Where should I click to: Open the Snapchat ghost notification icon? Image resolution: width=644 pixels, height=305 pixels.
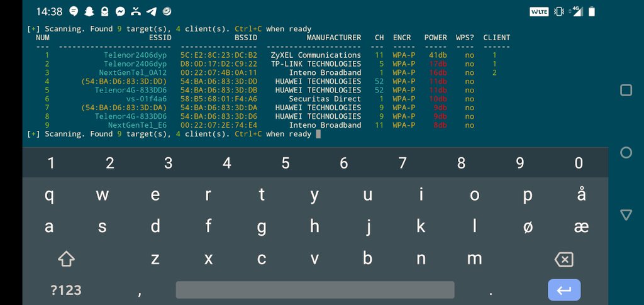(x=89, y=11)
